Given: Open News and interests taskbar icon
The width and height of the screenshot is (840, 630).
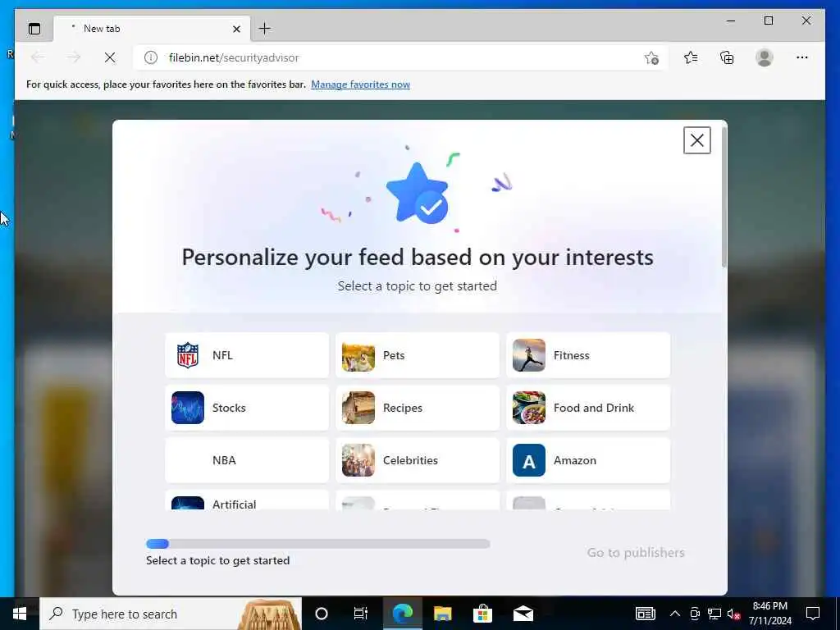Looking at the screenshot, I should [646, 614].
